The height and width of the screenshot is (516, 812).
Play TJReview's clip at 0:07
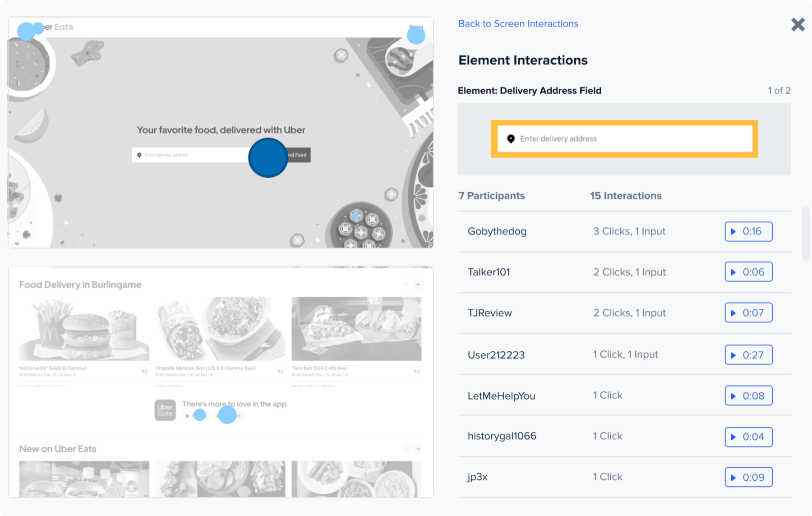click(x=748, y=313)
